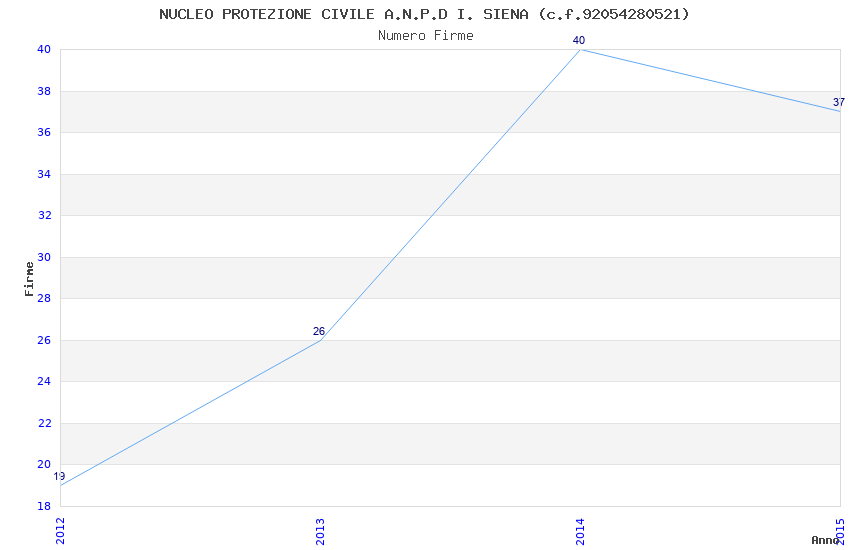Click the y-axis tick label '28'

point(44,298)
